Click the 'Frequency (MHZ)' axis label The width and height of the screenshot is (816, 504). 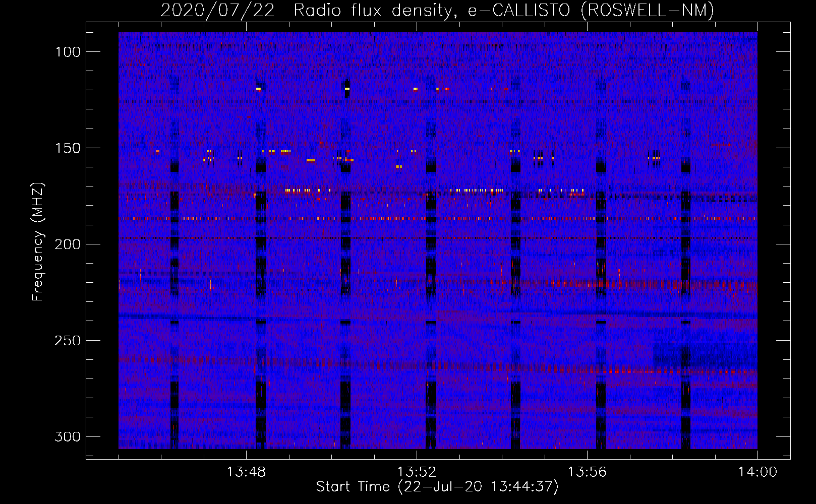38,241
